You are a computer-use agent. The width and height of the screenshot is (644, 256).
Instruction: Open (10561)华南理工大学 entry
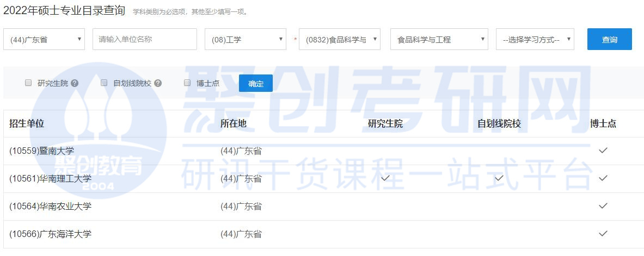coord(51,178)
